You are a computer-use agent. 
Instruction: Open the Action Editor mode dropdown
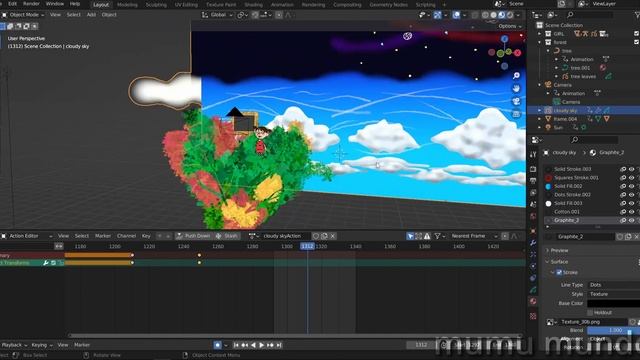(27, 236)
